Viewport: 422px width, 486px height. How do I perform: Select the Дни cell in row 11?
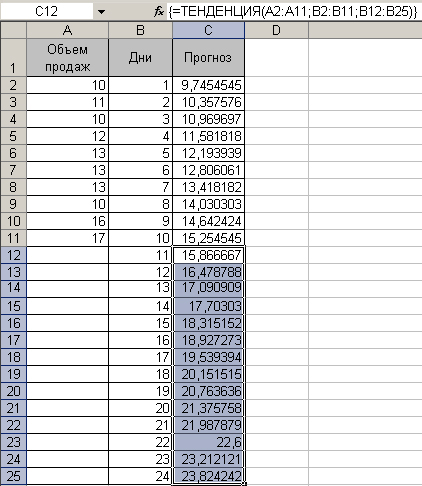(x=140, y=238)
